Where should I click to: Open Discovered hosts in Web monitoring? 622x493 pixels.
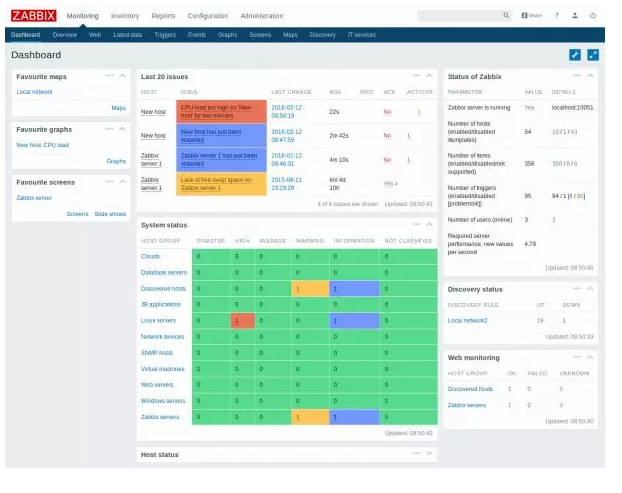pos(470,389)
